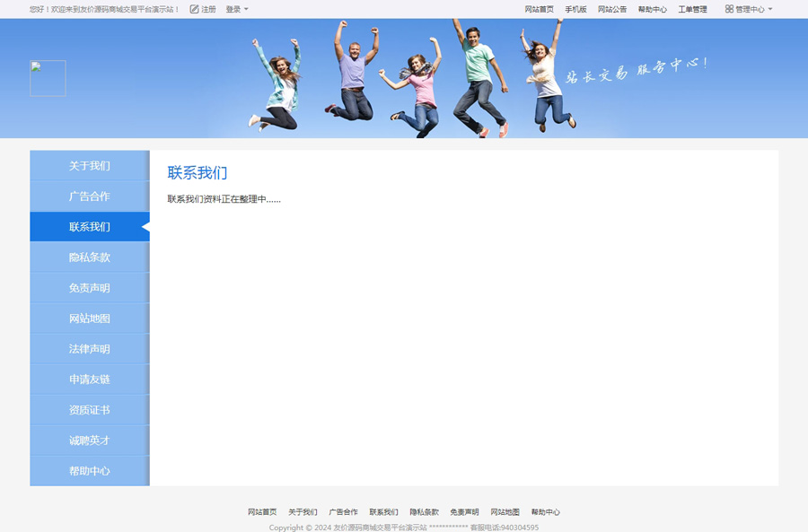Click the broken logo image in banner
The height and width of the screenshot is (532, 808).
(48, 78)
